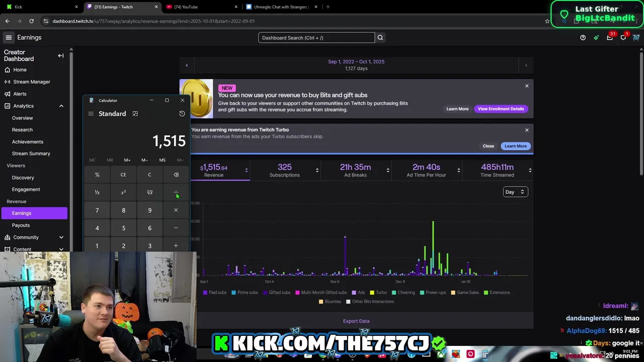Viewport: 644px width, 362px height.
Task: Open the whispers chat bubble icon
Action: (623, 38)
